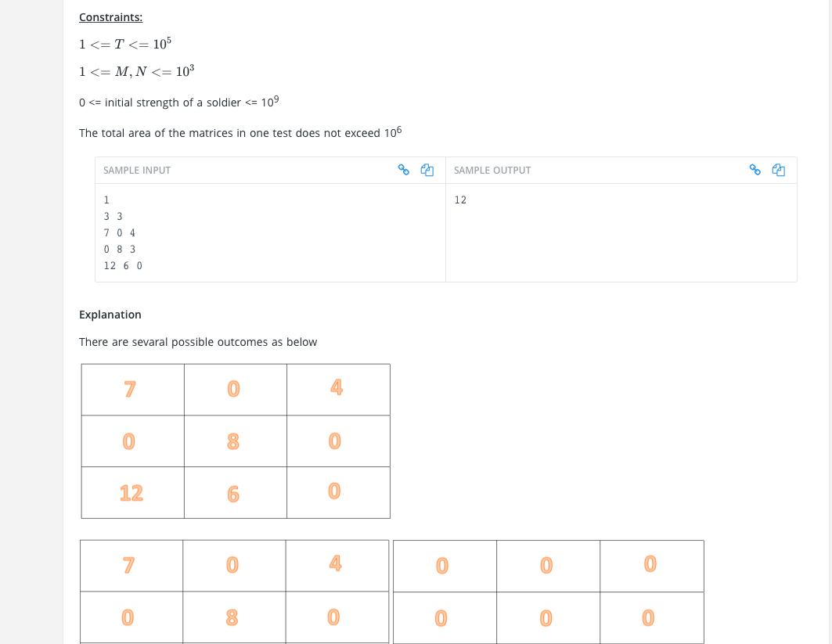Viewport: 832px width, 644px height.
Task: Select the cell with 12 in first grid
Action: tap(132, 493)
